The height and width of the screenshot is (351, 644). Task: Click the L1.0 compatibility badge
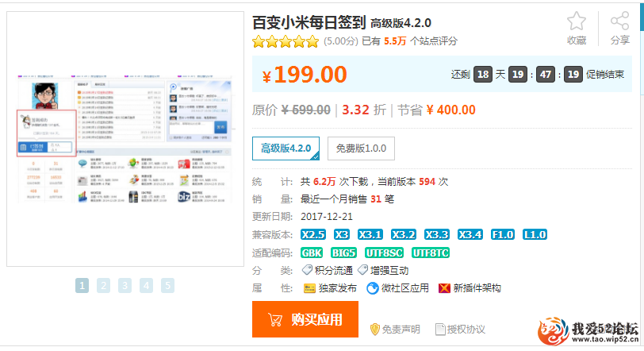click(535, 235)
